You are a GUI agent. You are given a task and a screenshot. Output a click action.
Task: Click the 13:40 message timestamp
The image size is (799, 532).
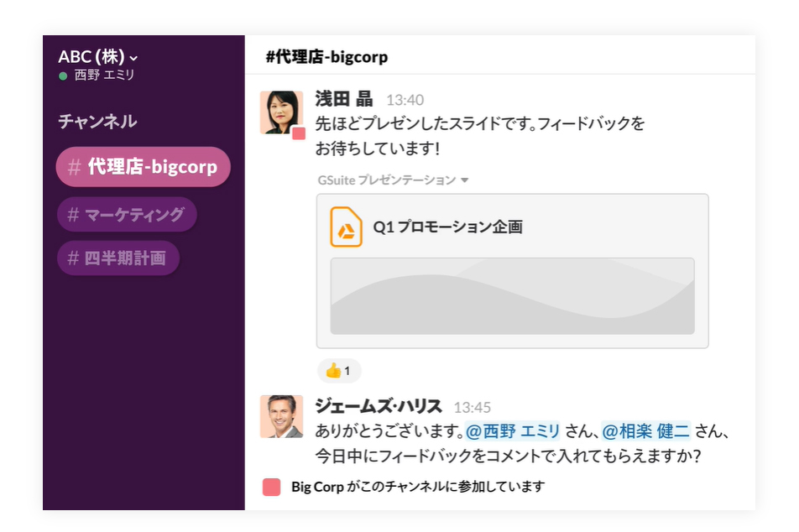pos(405,100)
